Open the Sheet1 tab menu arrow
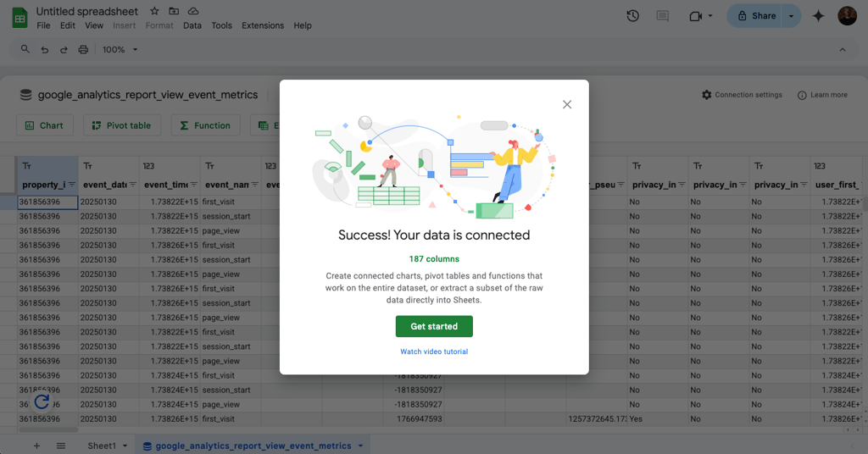 (x=125, y=446)
